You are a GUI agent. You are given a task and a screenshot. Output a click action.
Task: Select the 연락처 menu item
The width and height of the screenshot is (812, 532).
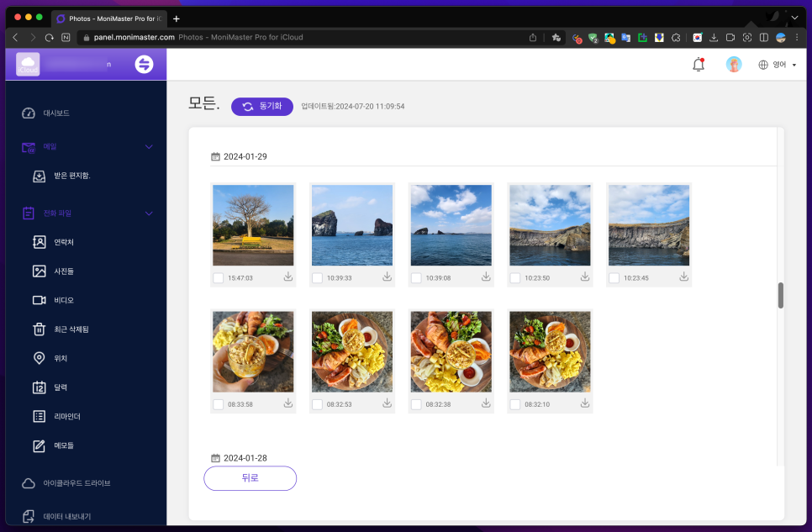64,242
